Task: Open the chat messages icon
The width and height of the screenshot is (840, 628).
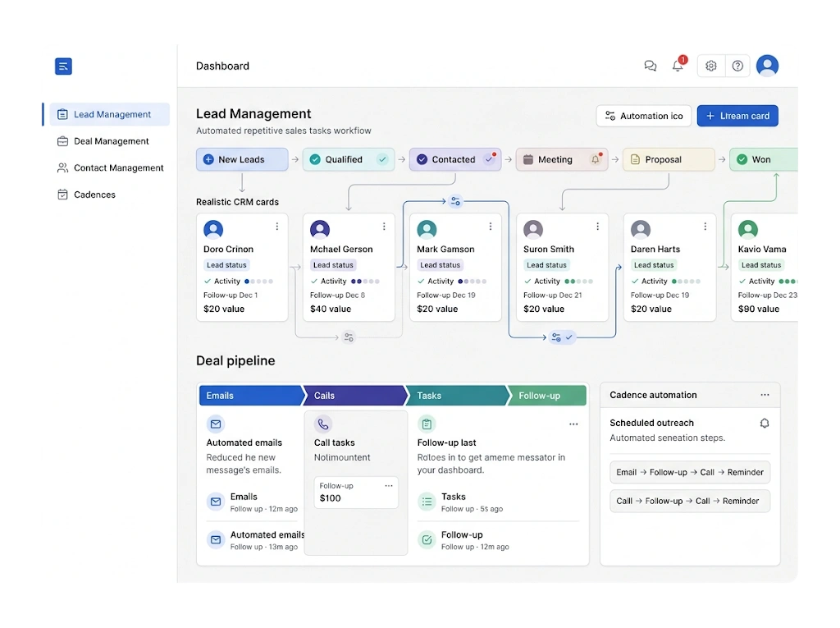Action: [650, 66]
